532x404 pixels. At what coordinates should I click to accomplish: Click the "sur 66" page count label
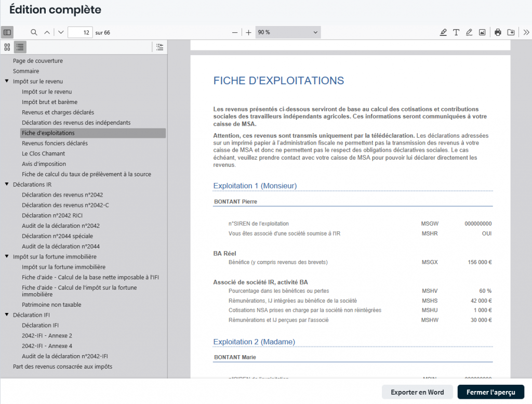[x=102, y=33]
